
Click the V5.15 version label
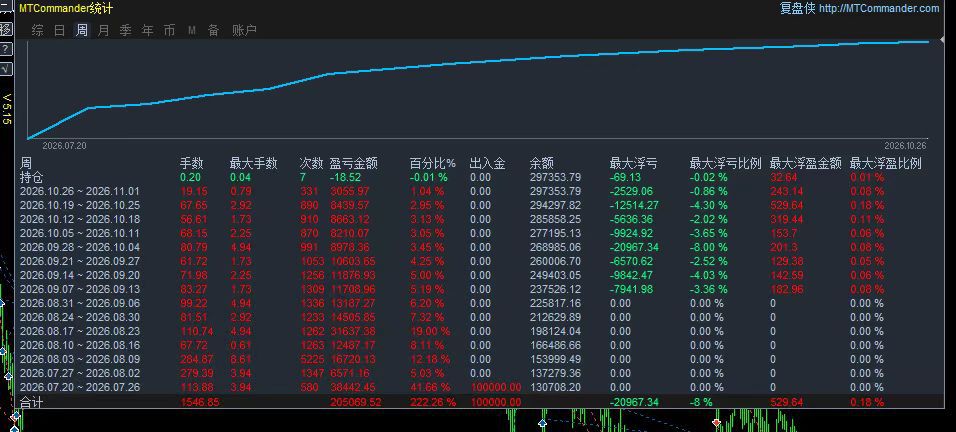7,109
